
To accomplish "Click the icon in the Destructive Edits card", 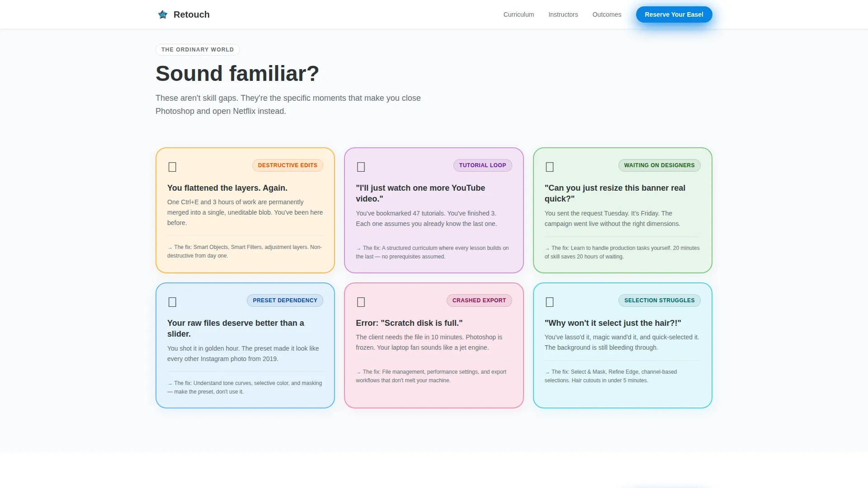I will pos(172,167).
